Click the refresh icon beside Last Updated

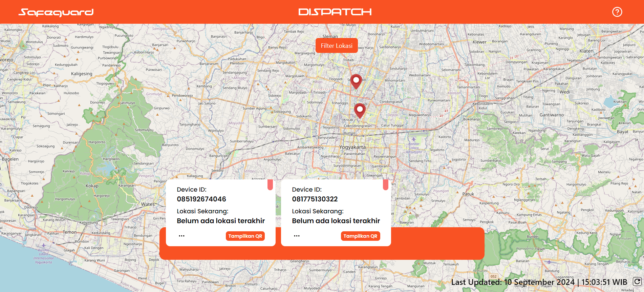tap(637, 281)
